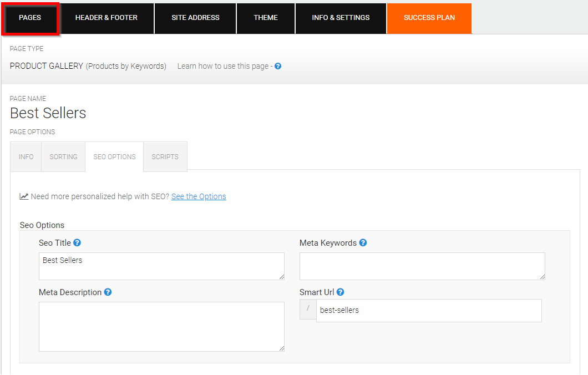The width and height of the screenshot is (588, 375).
Task: Click the Seo Title textarea resize handle
Action: [x=282, y=277]
